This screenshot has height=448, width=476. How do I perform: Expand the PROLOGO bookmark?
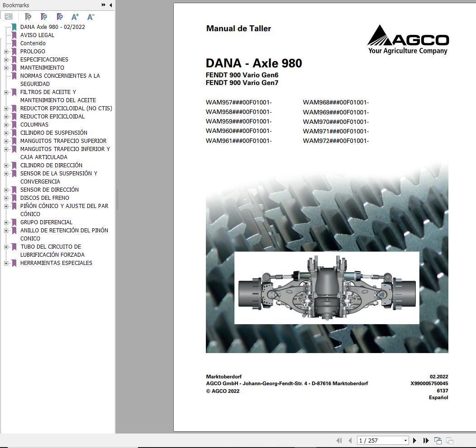pyautogui.click(x=6, y=52)
